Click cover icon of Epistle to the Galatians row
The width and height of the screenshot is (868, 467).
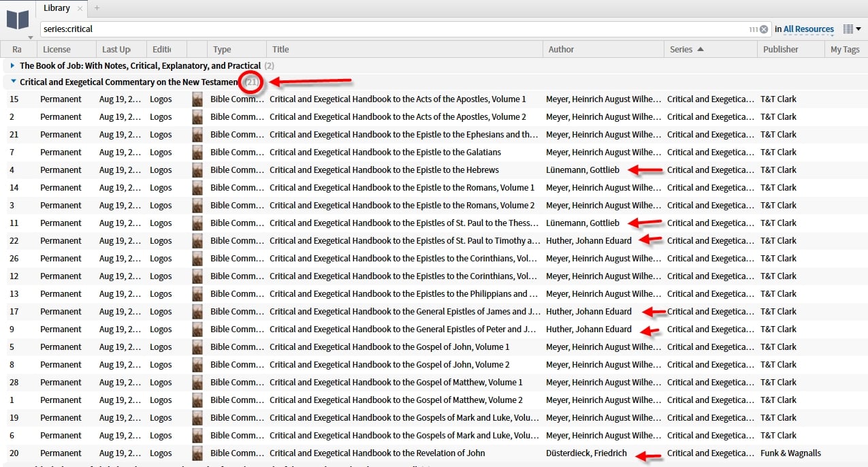197,152
